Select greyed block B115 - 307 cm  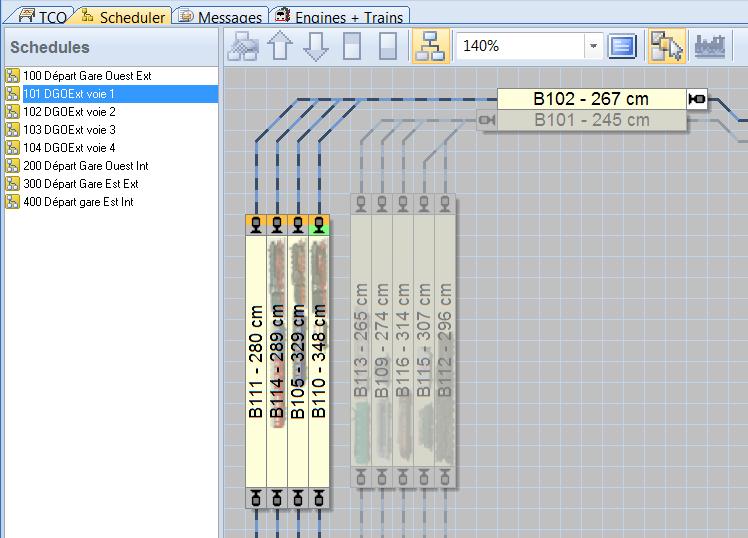click(424, 340)
